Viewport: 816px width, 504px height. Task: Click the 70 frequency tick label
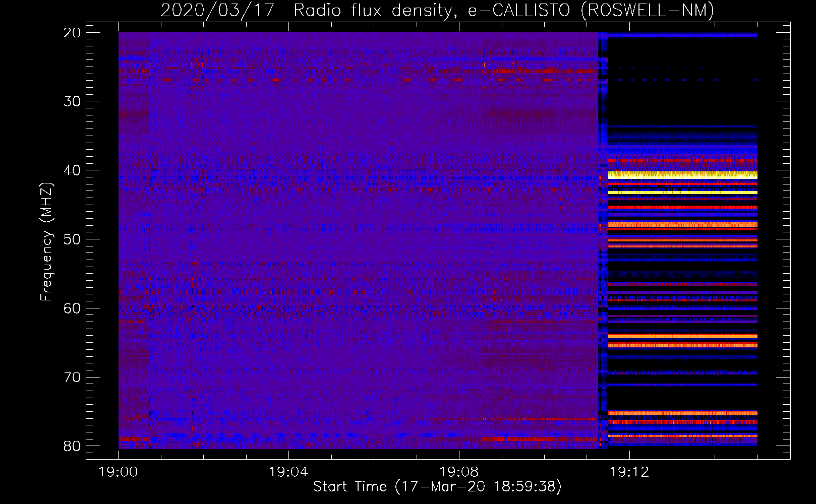[73, 377]
